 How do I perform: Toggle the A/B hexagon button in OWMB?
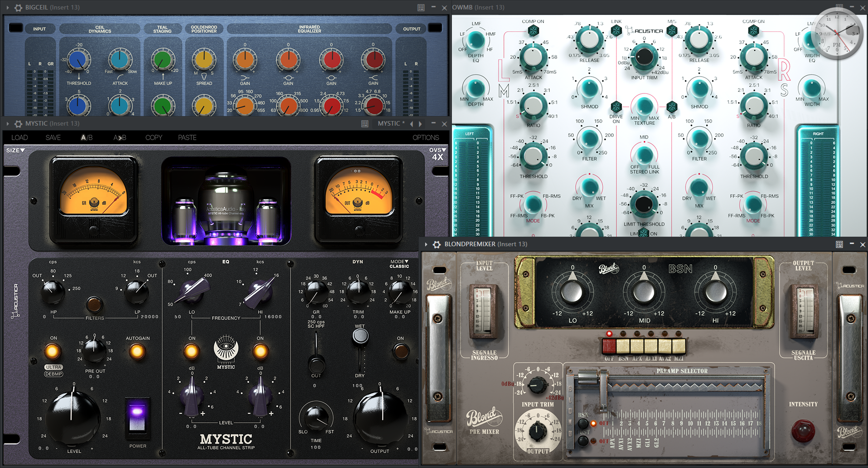coord(672,107)
